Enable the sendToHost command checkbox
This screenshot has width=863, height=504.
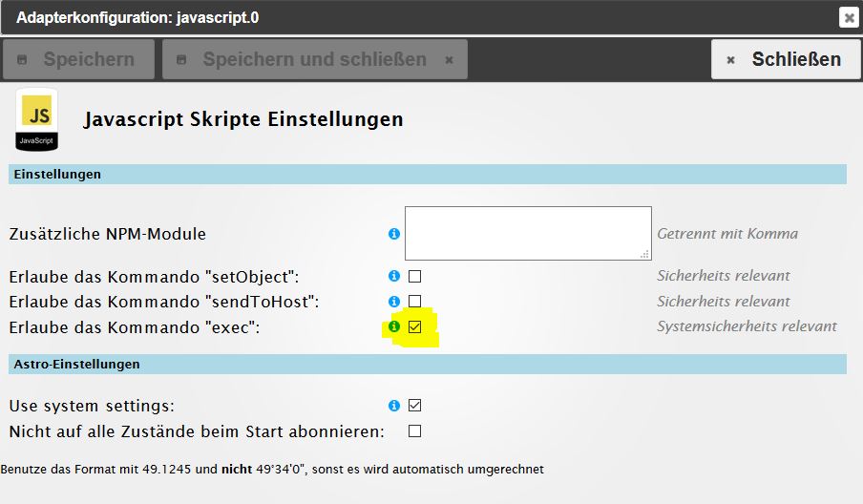click(415, 302)
